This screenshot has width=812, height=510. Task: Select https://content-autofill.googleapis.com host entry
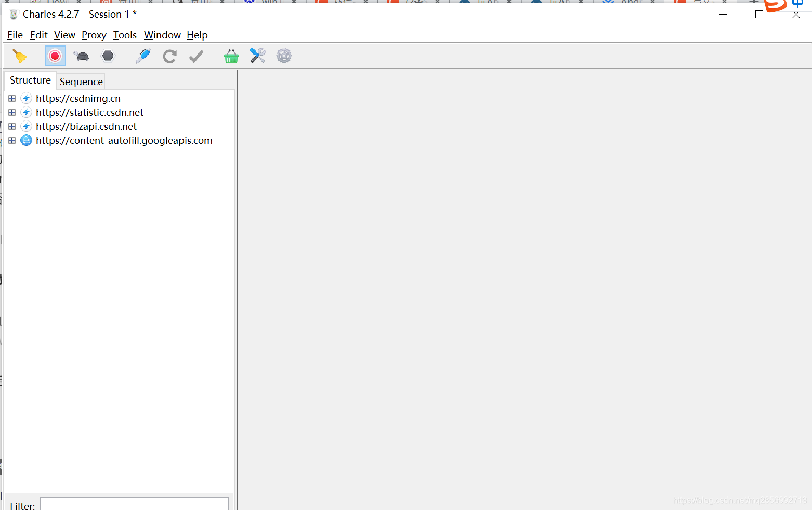point(124,140)
